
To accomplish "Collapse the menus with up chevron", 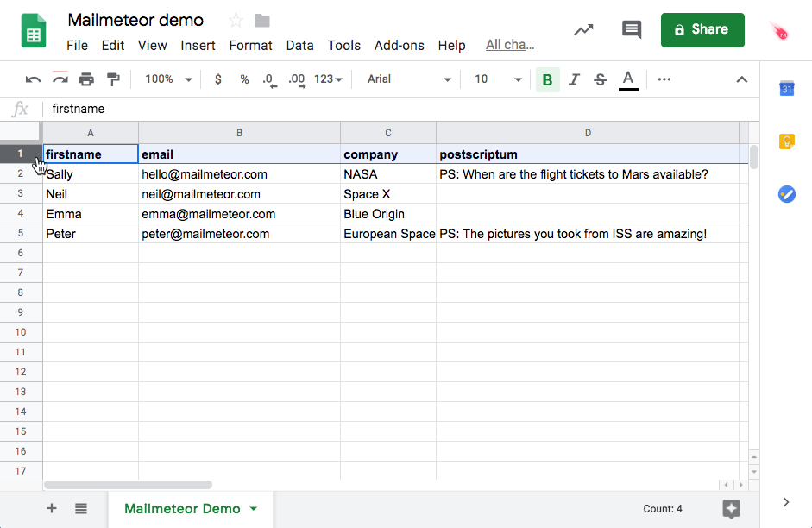I will (x=742, y=79).
